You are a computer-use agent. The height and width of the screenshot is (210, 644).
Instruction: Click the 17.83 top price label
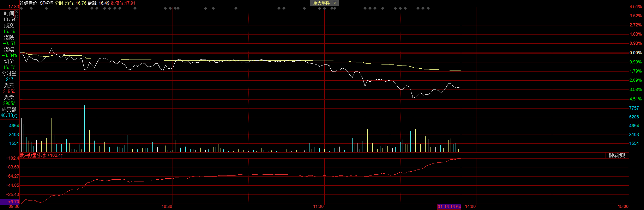tap(14, 7)
